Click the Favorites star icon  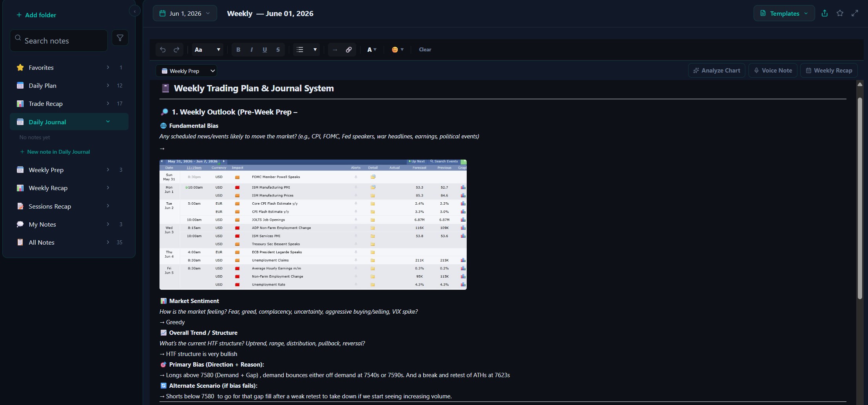[20, 67]
